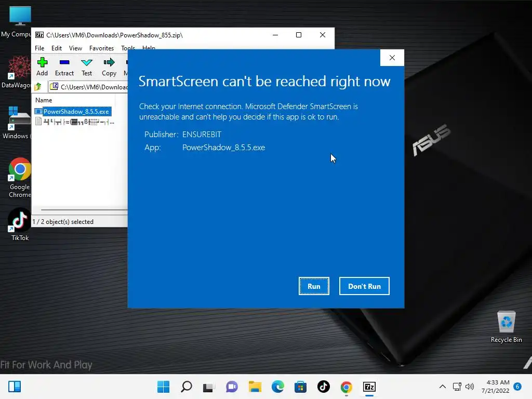The image size is (532, 399).
Task: Open TikTok desktop shortcut
Action: click(x=20, y=224)
